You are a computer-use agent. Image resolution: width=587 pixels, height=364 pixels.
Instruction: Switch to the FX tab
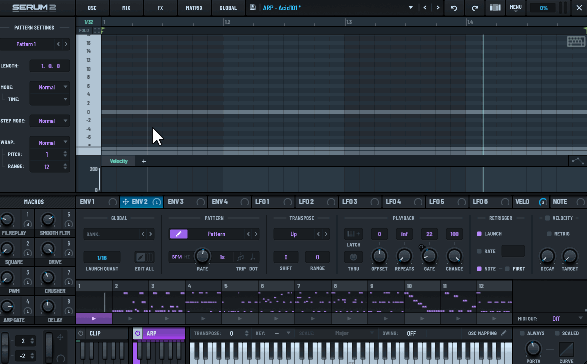pyautogui.click(x=160, y=8)
